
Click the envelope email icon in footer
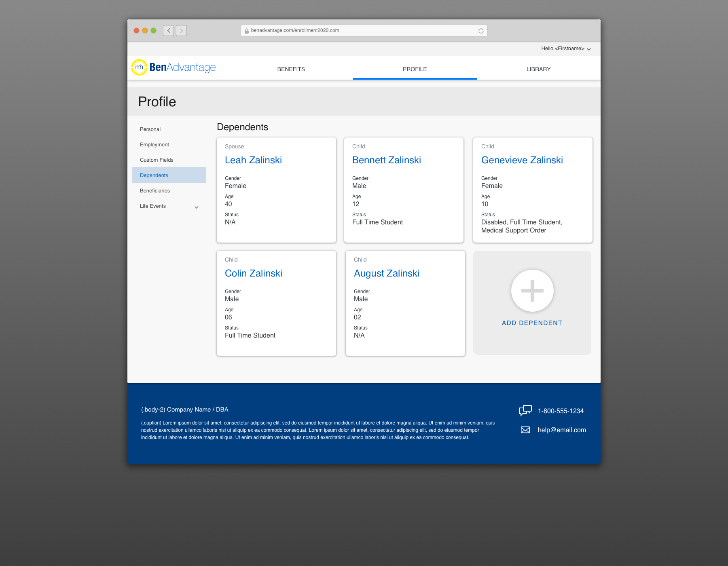pos(525,430)
